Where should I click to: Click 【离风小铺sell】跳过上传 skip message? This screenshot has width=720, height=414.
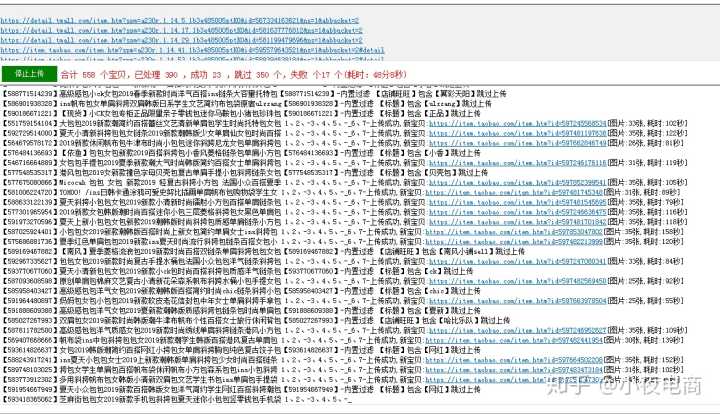point(481,252)
